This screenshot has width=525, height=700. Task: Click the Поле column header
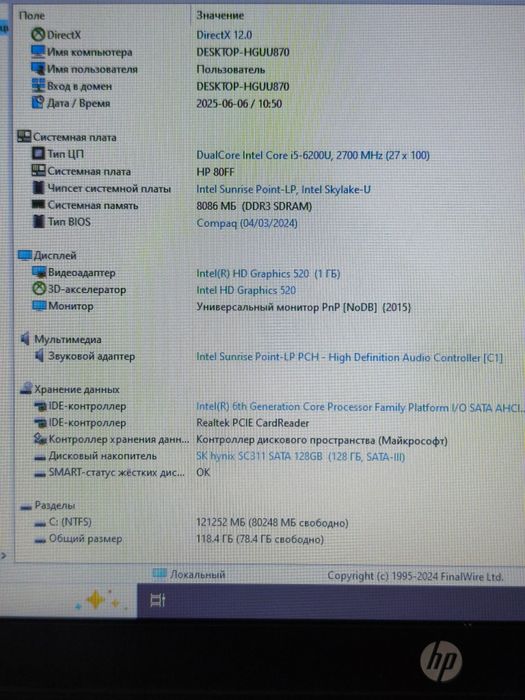[x=31, y=16]
